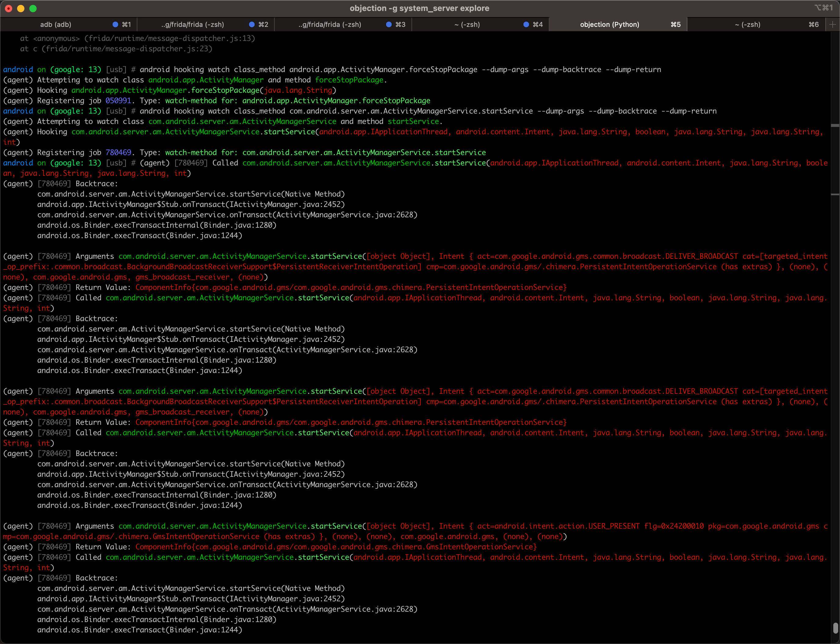
Task: Click 'Hooking android.app.ActivityManager.forceStopPackage' line
Action: (x=169, y=90)
